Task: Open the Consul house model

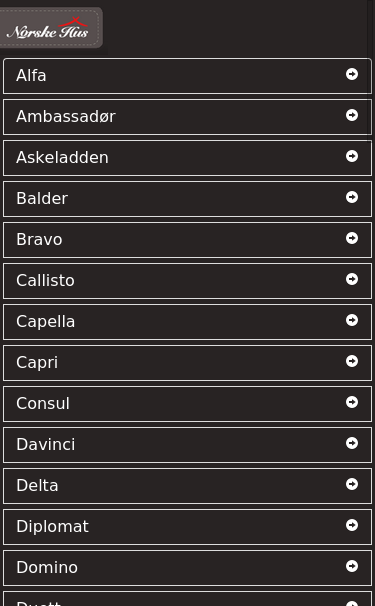Action: click(x=188, y=404)
